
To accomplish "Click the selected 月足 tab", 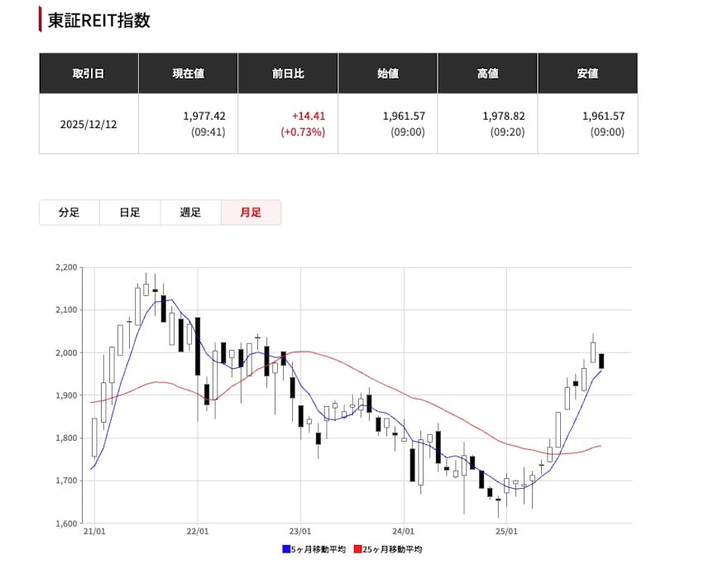I will (x=251, y=213).
